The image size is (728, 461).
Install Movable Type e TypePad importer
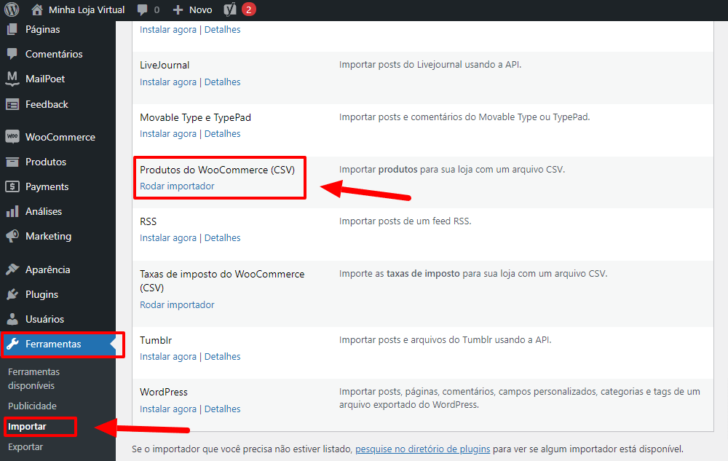pyautogui.click(x=168, y=134)
